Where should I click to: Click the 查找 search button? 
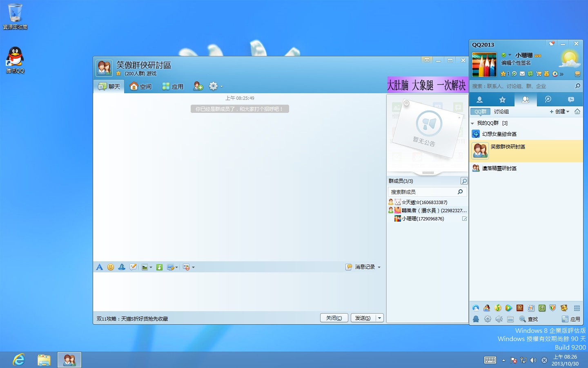528,319
